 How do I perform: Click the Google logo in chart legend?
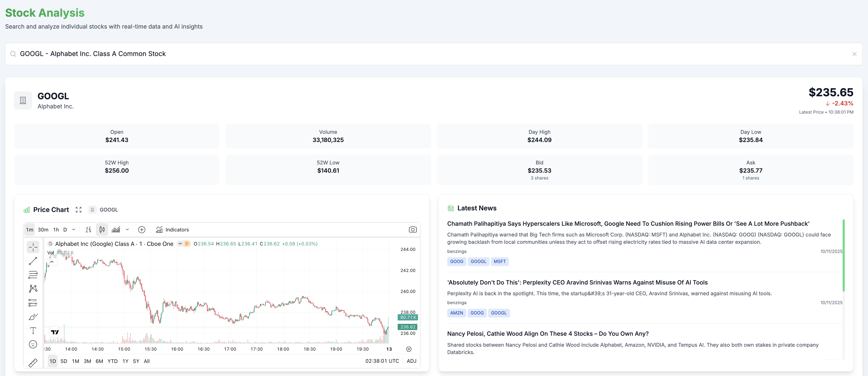click(x=50, y=244)
